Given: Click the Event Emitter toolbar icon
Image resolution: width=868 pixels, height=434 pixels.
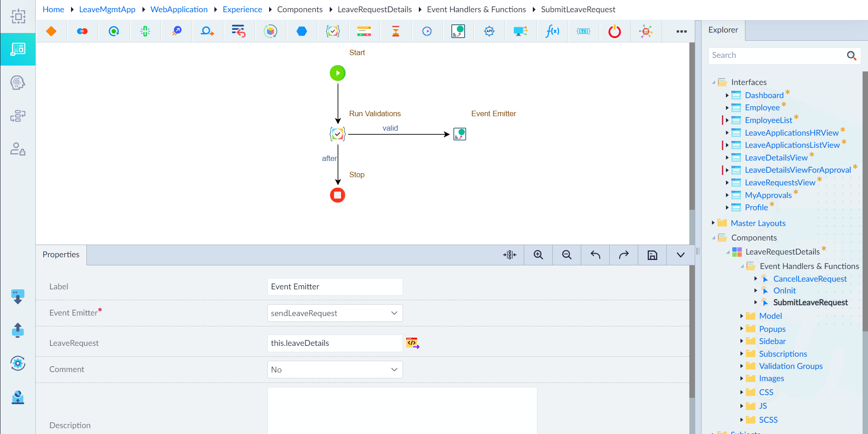Looking at the screenshot, I should tap(458, 31).
